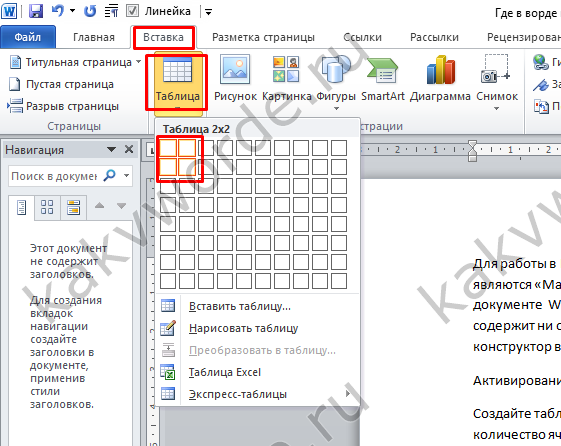Image resolution: width=561 pixels, height=446 pixels.
Task: Pick the bottom-right cell of the table grid
Action: (x=338, y=281)
